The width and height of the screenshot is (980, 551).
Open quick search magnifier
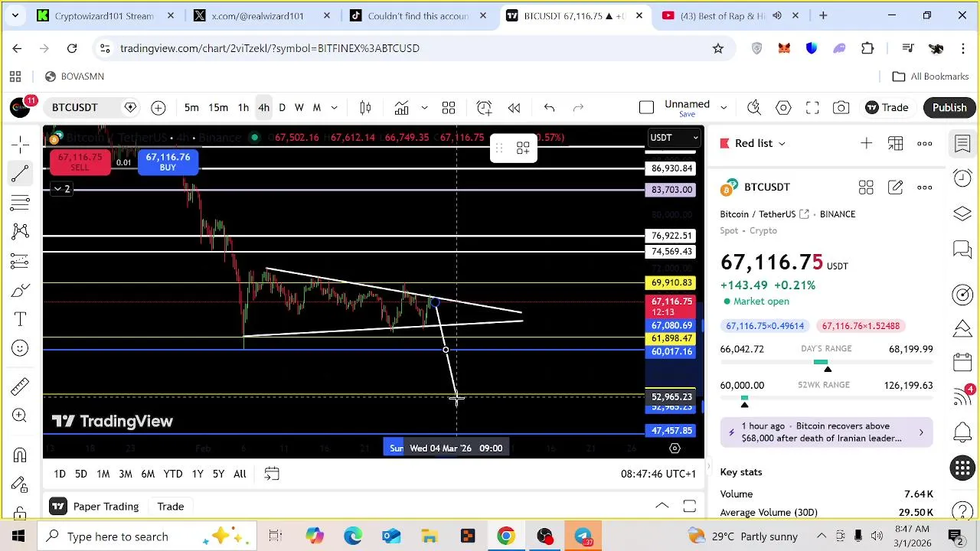tap(754, 108)
